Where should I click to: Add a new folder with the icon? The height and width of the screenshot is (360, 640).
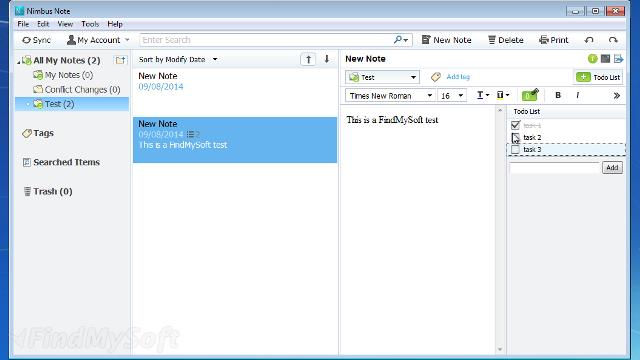pyautogui.click(x=120, y=60)
